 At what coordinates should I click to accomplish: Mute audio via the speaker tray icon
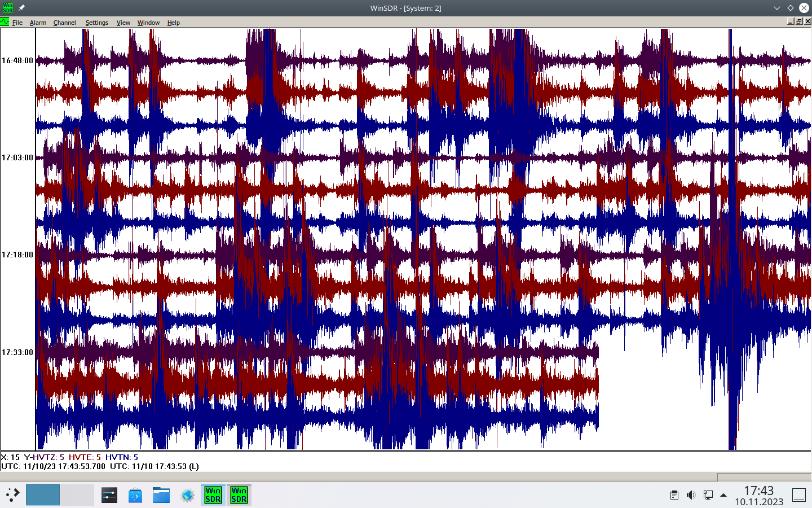pyautogui.click(x=691, y=495)
